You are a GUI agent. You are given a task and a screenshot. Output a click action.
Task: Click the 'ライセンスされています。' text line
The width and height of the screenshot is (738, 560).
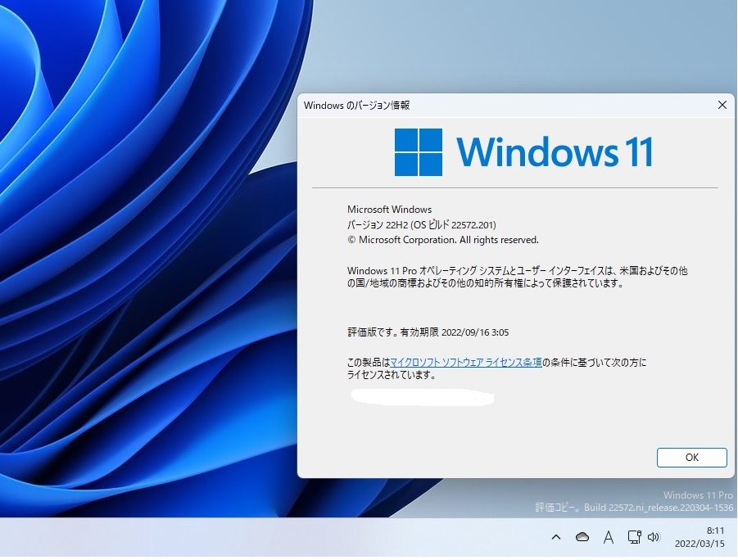(392, 375)
